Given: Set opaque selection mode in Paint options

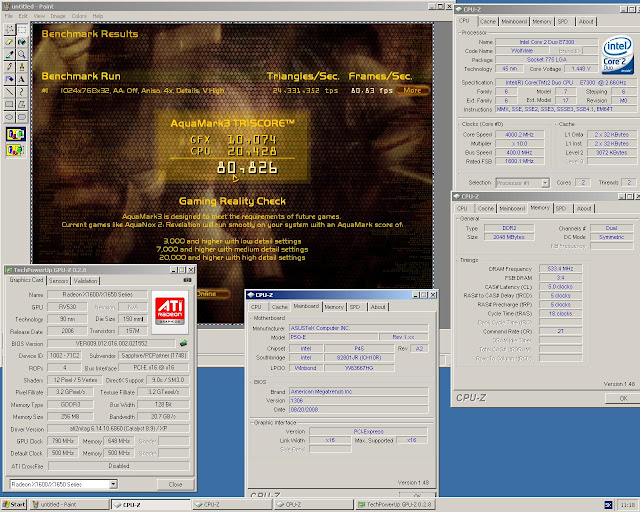Looking at the screenshot, I should point(16,134).
